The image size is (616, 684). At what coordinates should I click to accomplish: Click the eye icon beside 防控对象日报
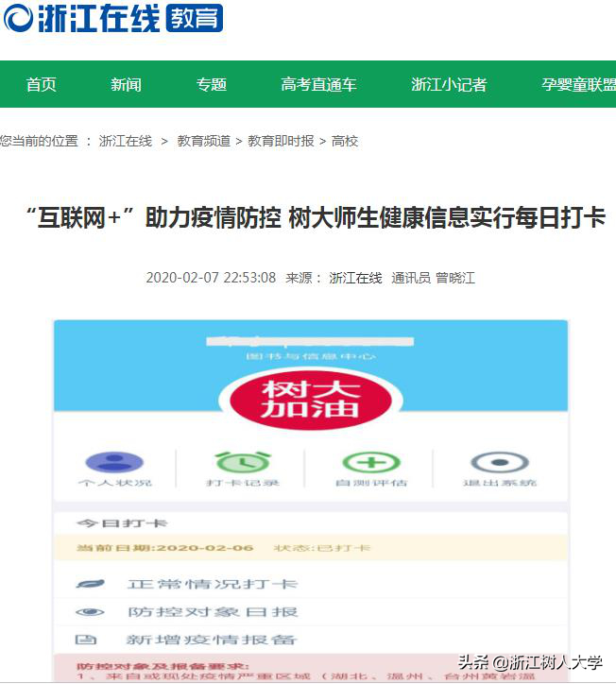(90, 612)
